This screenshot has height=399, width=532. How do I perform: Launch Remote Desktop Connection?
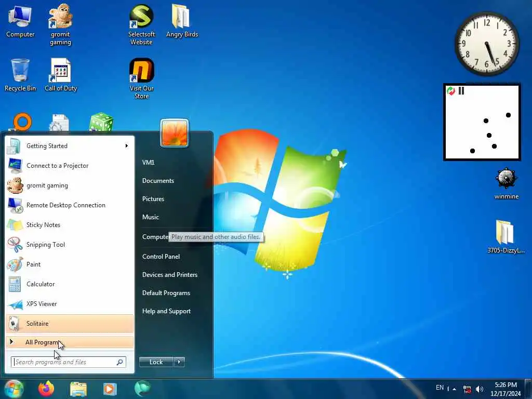tap(70, 205)
